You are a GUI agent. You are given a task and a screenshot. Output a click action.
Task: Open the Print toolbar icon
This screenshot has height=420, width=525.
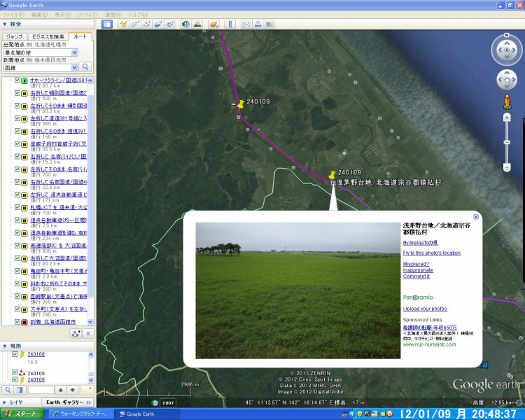[258, 24]
